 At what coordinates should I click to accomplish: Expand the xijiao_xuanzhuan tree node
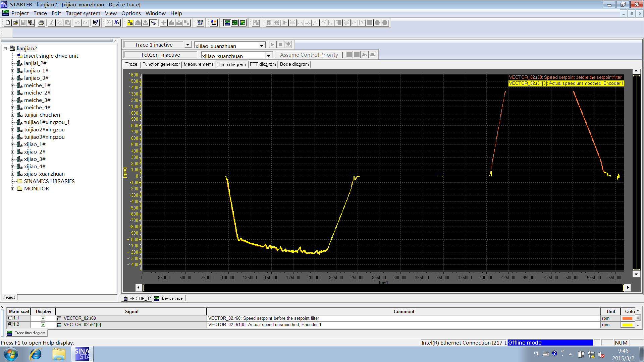13,174
